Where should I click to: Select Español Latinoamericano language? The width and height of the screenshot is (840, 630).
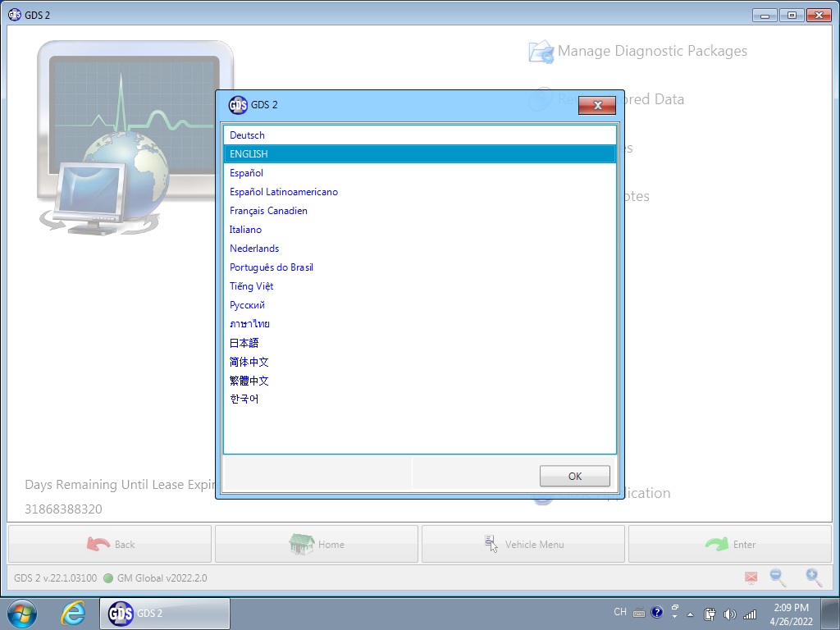pyautogui.click(x=284, y=192)
